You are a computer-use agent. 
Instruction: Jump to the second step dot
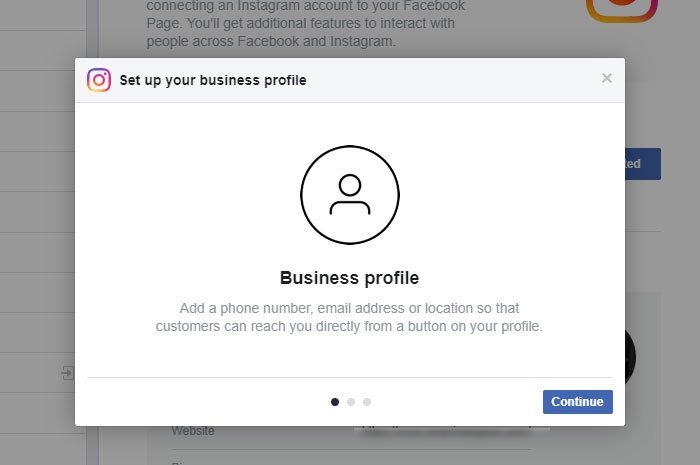point(351,402)
